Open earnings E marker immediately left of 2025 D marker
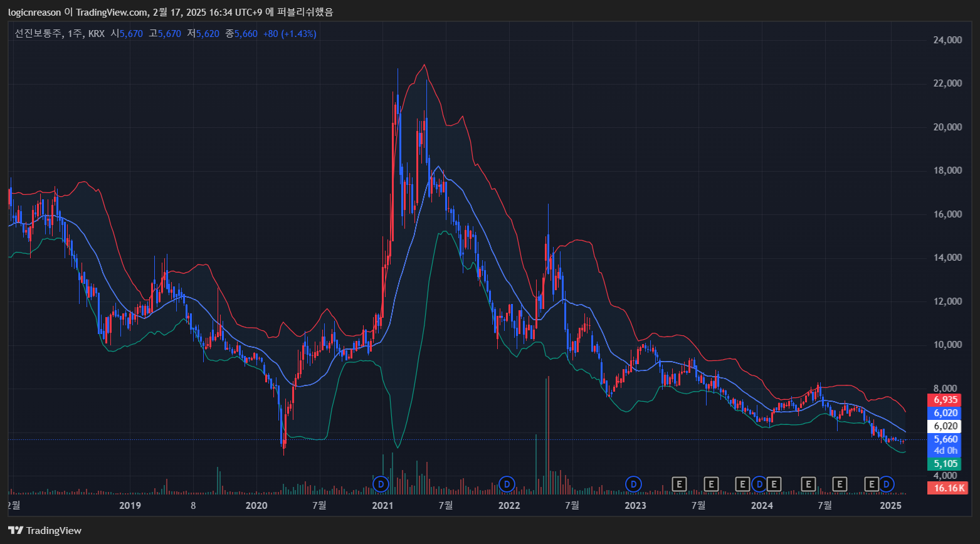980x544 pixels. 872,484
